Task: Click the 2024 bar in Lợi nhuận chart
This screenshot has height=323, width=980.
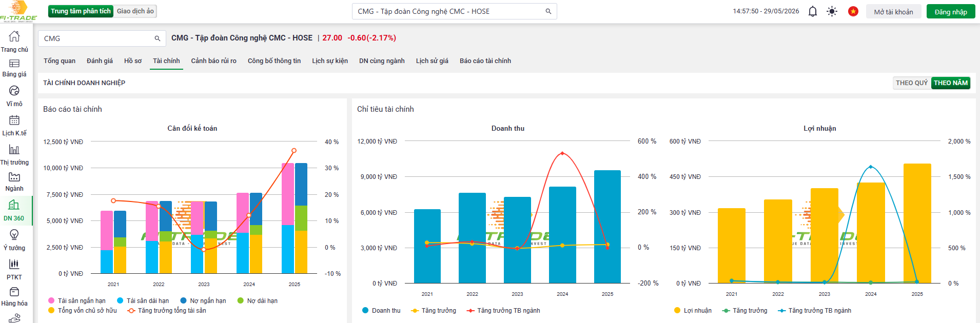Action: pos(871,233)
